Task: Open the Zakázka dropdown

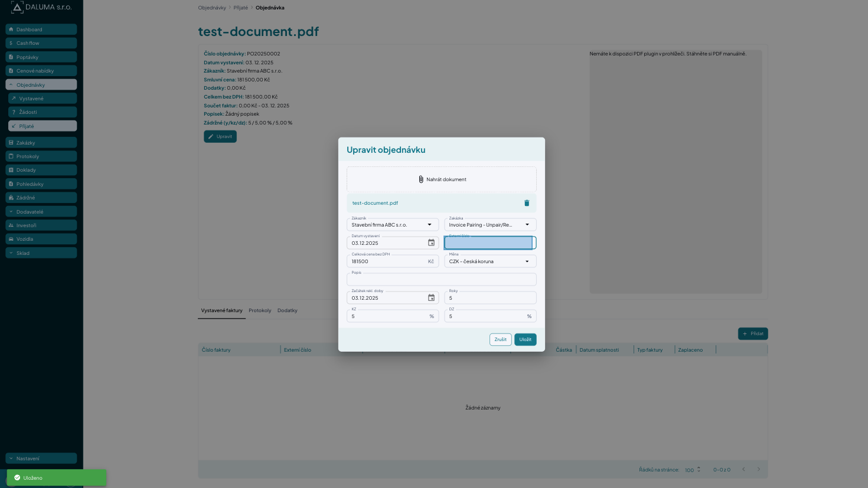Action: pyautogui.click(x=490, y=225)
